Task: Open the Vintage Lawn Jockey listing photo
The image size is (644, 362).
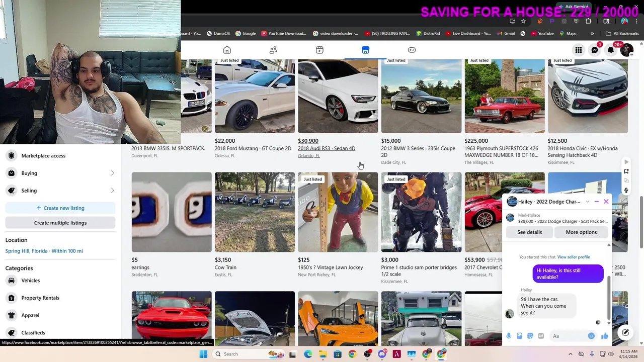Action: (x=338, y=212)
